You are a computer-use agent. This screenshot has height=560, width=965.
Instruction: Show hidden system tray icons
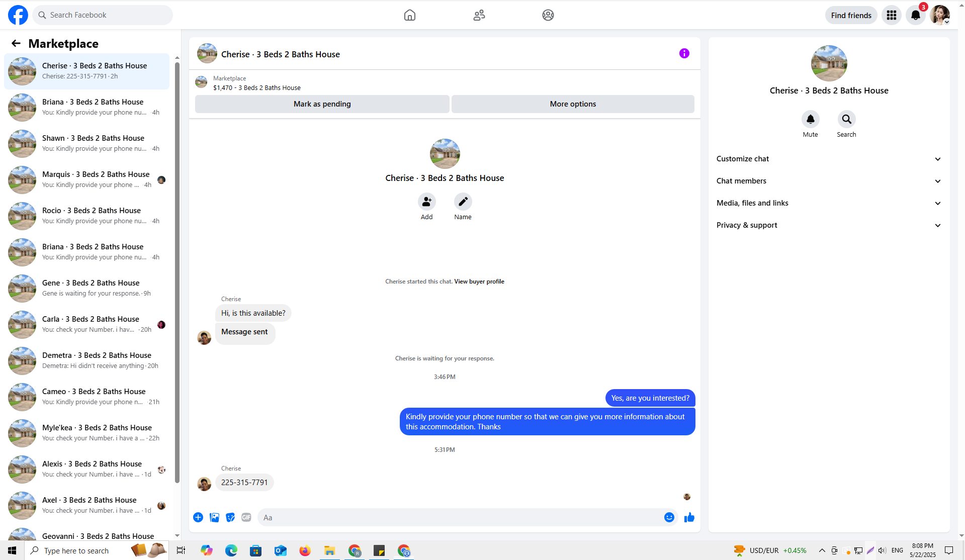822,550
